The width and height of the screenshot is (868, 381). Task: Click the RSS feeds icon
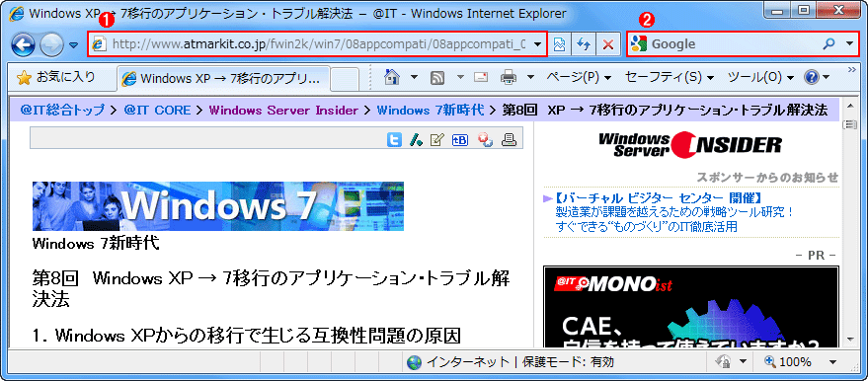(437, 78)
